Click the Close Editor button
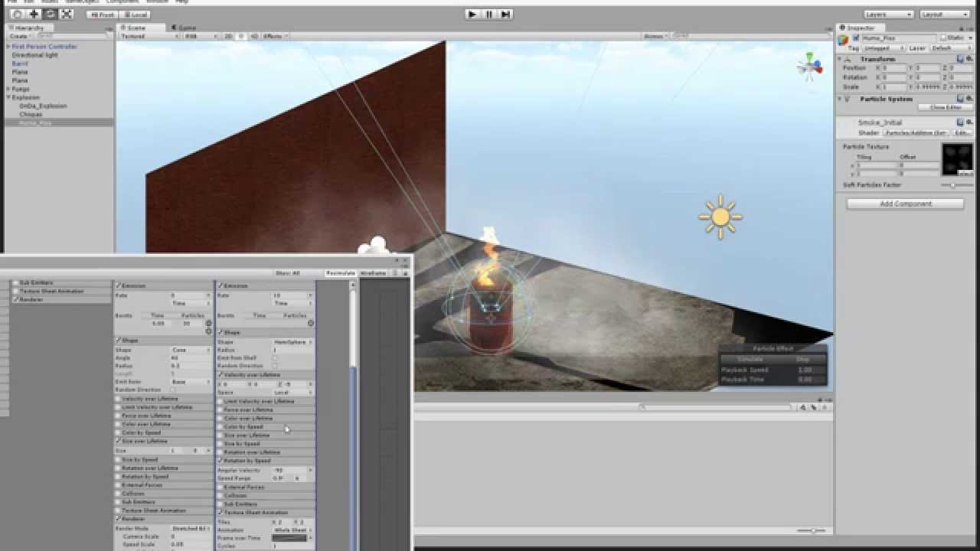Viewport: 980px width, 551px height. (x=945, y=107)
